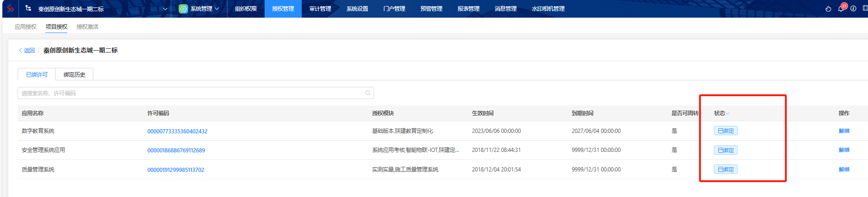Click 返回 to go back
Viewport: 868px width, 197px height.
(x=27, y=50)
